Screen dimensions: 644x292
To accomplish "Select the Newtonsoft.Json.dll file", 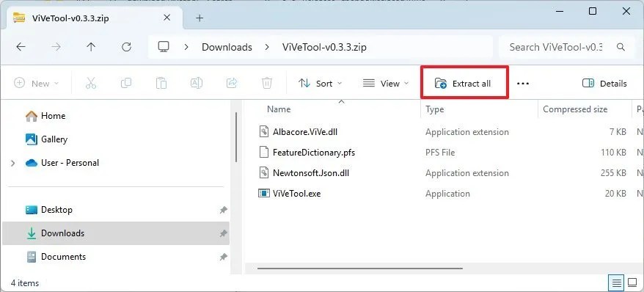I will point(311,173).
